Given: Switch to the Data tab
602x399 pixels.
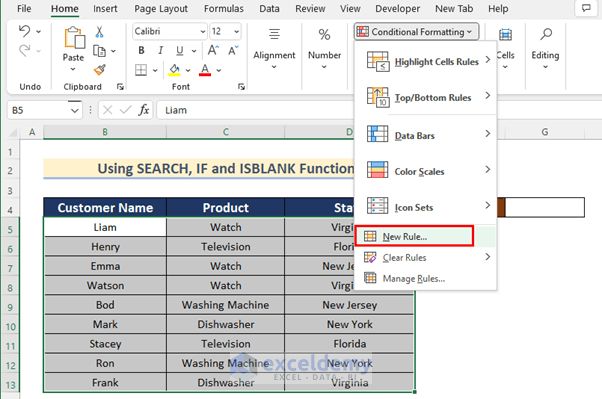Looking at the screenshot, I should (269, 8).
